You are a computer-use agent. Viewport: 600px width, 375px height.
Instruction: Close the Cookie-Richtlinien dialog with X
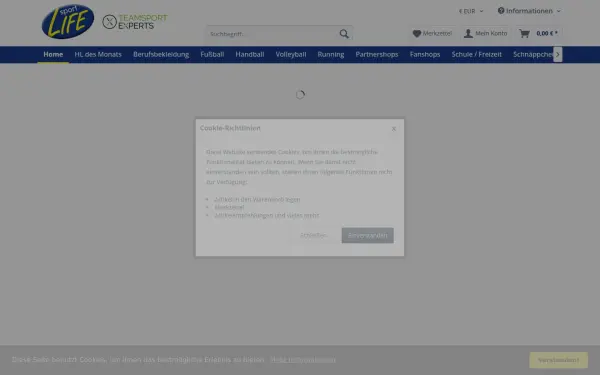pos(394,129)
